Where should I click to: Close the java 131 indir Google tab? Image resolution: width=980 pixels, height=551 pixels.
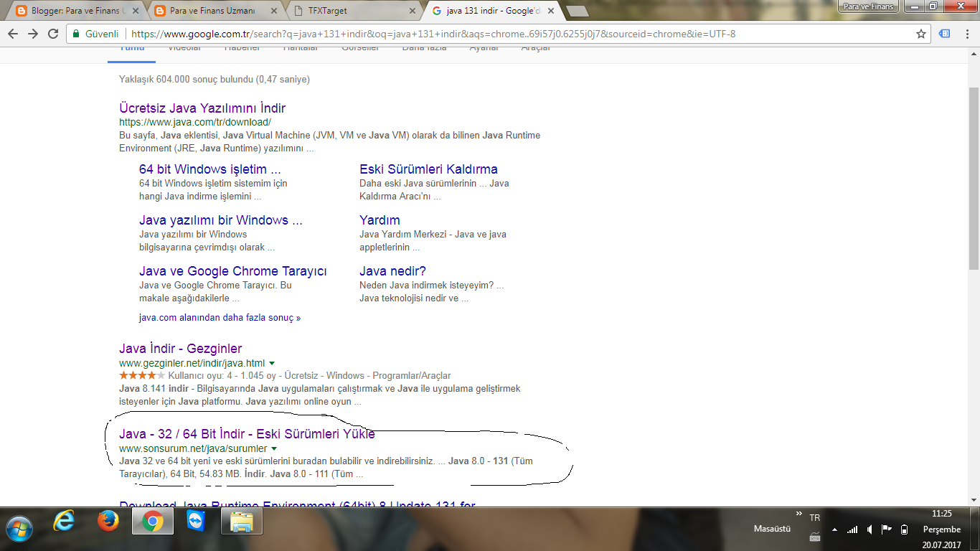click(x=551, y=11)
